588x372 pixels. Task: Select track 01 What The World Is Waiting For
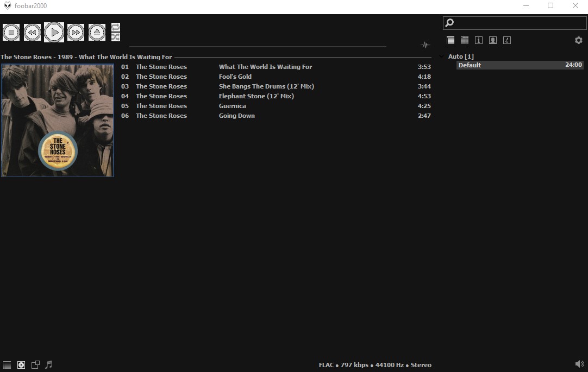tap(276, 67)
